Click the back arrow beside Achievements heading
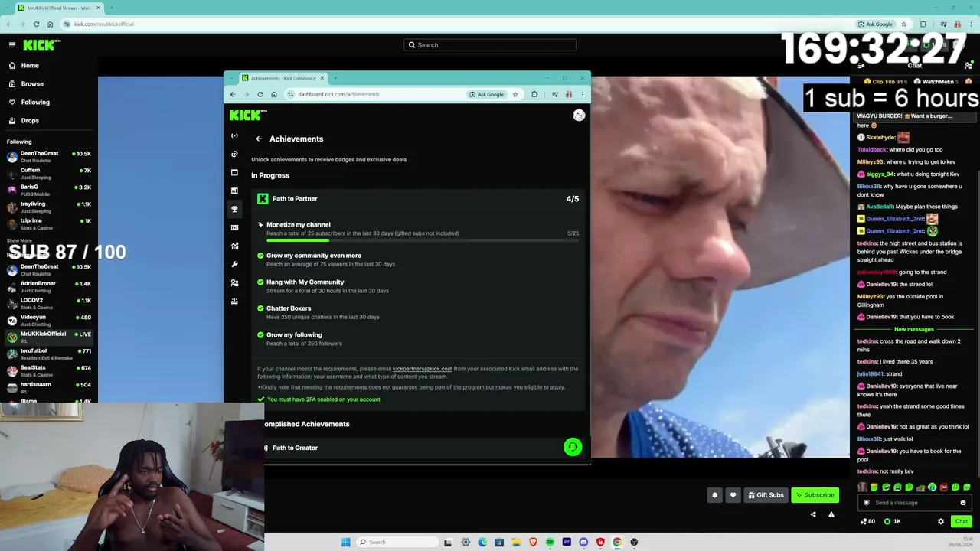 259,139
